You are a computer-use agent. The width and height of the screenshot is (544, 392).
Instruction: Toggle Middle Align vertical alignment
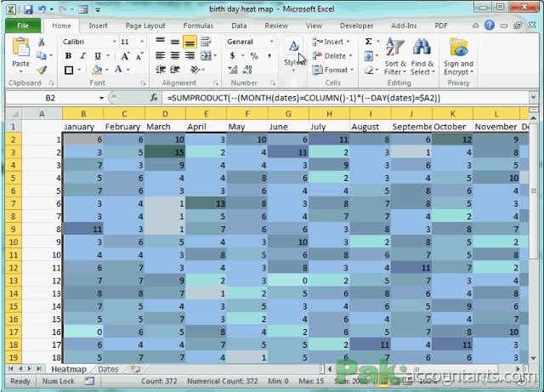click(x=175, y=42)
